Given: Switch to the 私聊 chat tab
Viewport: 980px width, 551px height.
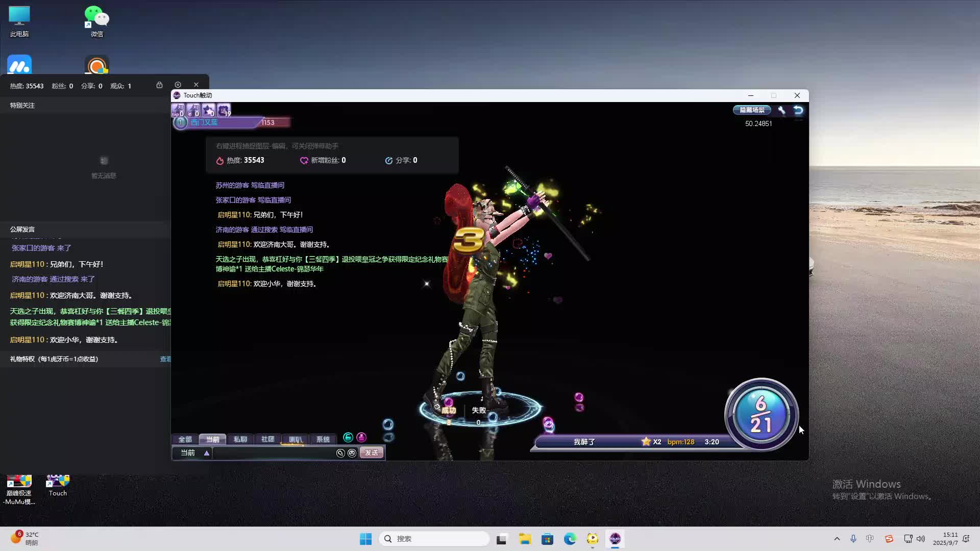Looking at the screenshot, I should point(240,439).
